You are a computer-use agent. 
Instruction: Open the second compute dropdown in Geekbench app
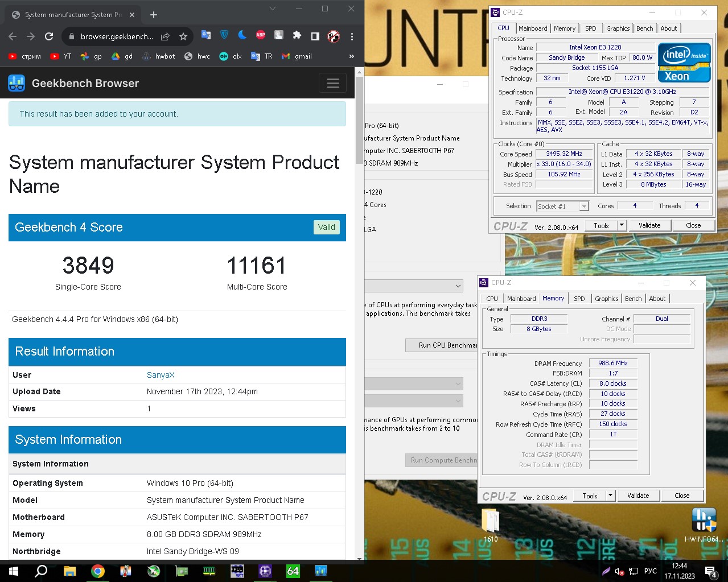[414, 401]
